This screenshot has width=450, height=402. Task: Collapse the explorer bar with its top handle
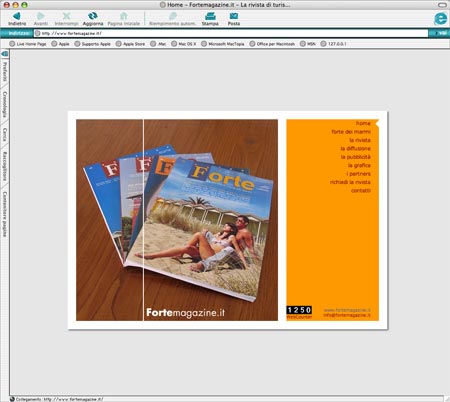point(5,54)
